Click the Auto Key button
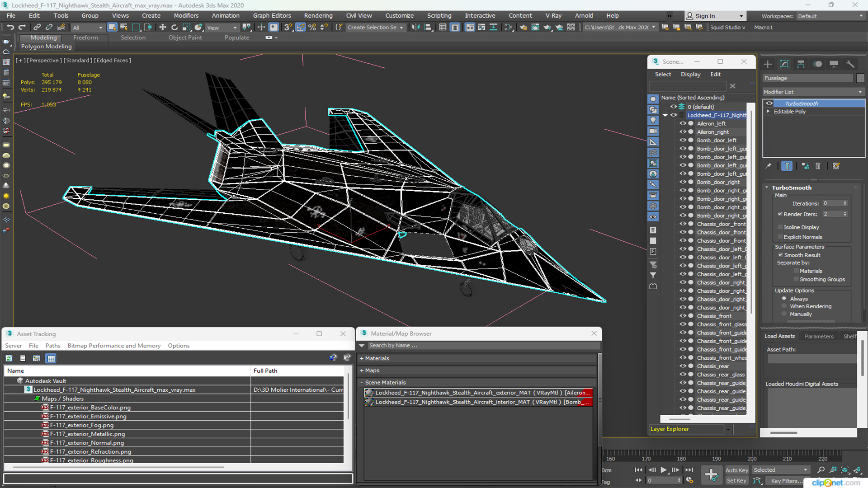 click(x=737, y=470)
